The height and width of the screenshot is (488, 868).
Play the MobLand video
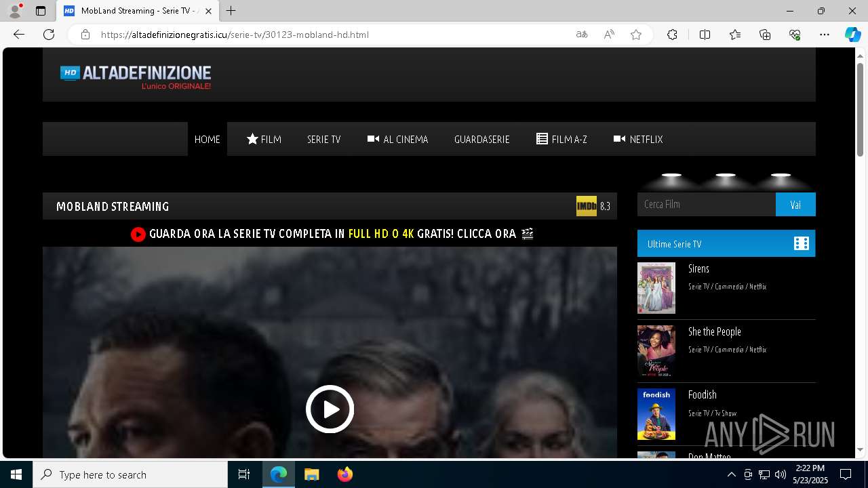(x=330, y=409)
